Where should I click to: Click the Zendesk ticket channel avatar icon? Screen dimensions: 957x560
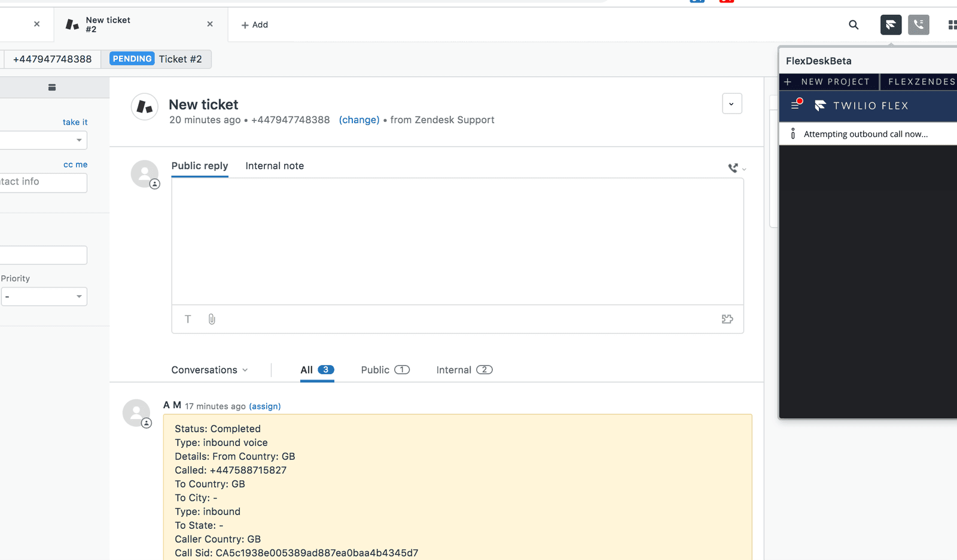click(144, 106)
